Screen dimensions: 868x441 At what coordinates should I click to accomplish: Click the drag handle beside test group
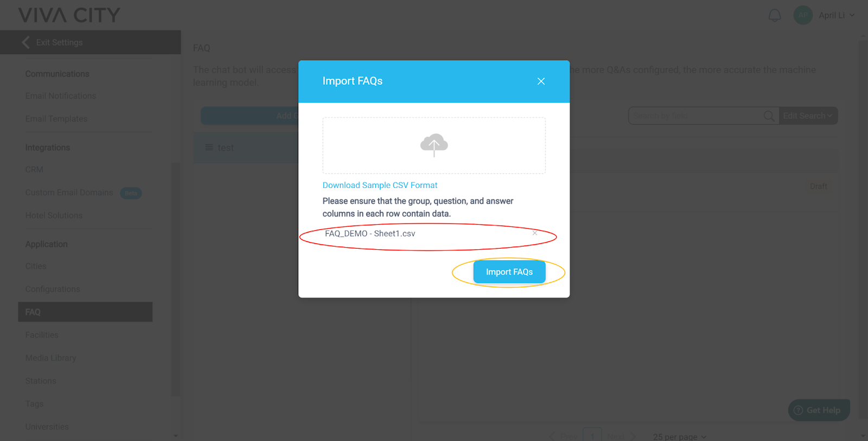209,147
